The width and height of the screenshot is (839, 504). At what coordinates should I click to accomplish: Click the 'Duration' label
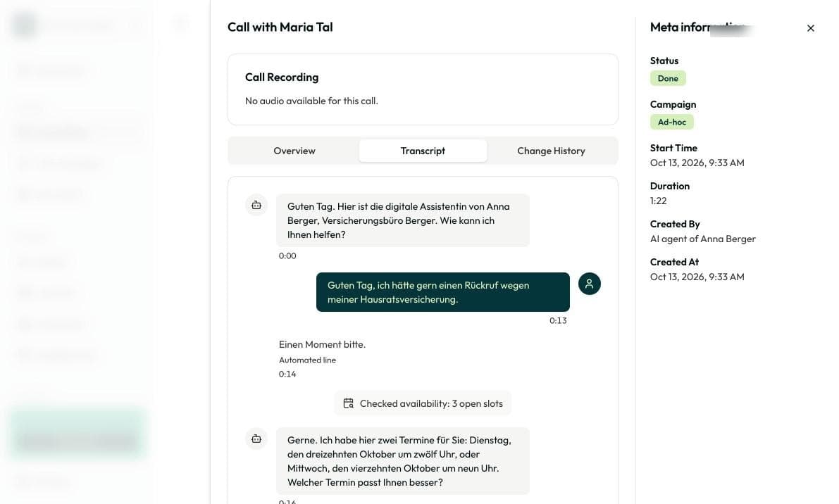point(670,186)
